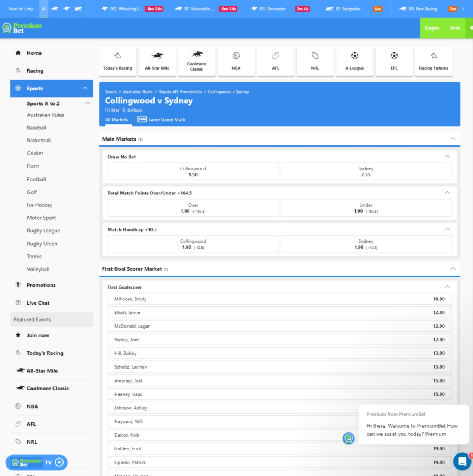
Task: Pick Elliott, Jamie at 12.00
Action: [279, 312]
